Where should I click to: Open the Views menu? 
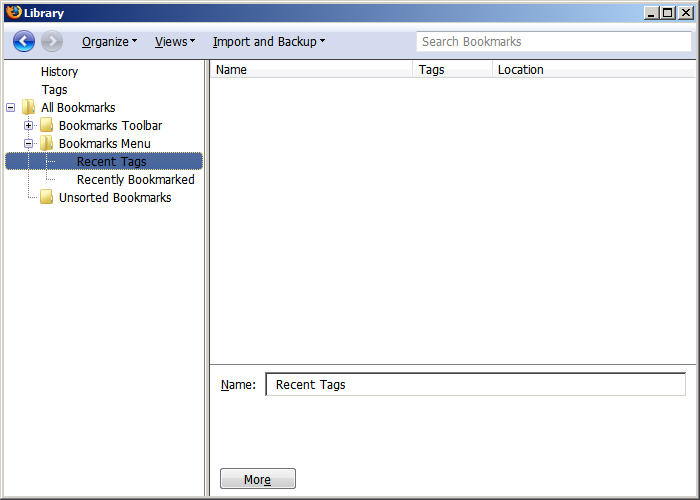(x=175, y=42)
